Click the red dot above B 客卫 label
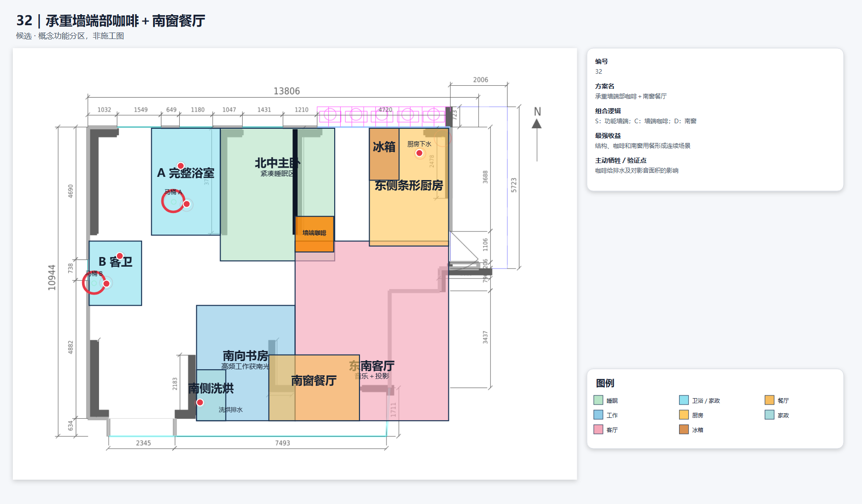Viewport: 862px width, 504px height. coord(120,256)
